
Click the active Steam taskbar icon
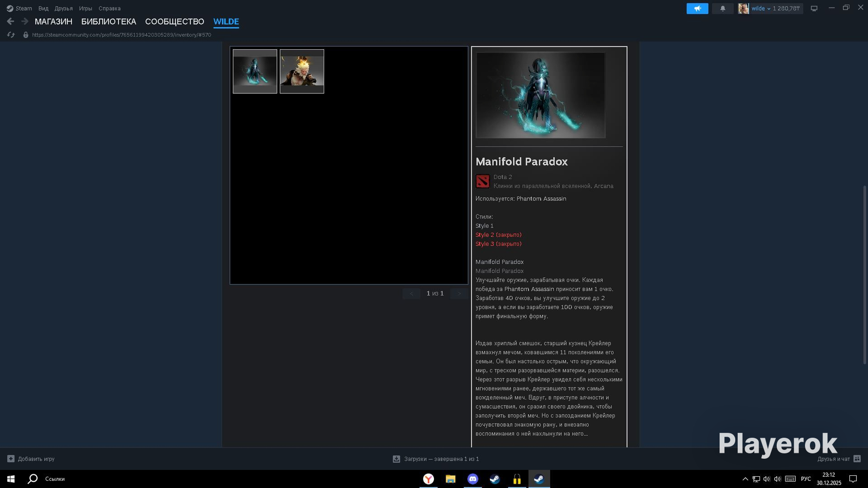[x=539, y=479]
